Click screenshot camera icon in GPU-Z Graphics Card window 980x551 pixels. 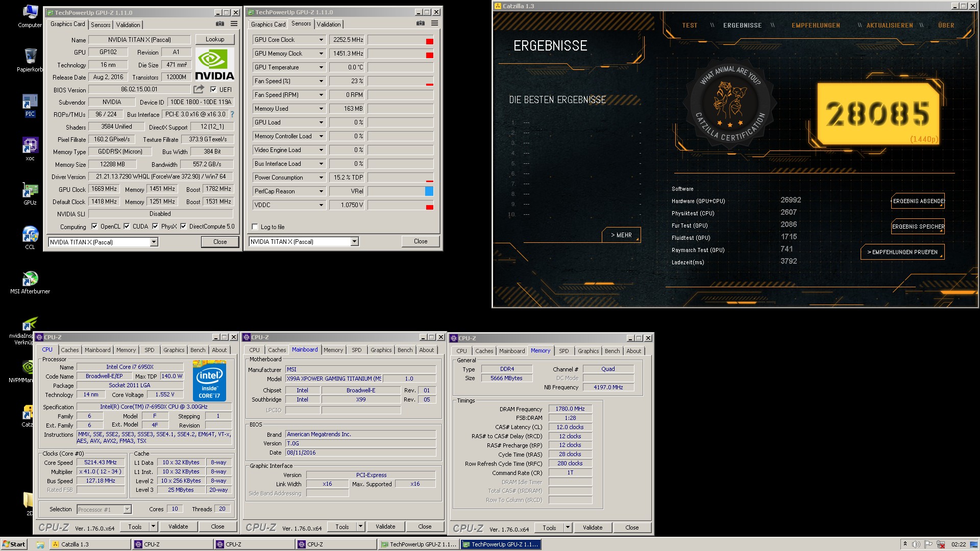[220, 24]
